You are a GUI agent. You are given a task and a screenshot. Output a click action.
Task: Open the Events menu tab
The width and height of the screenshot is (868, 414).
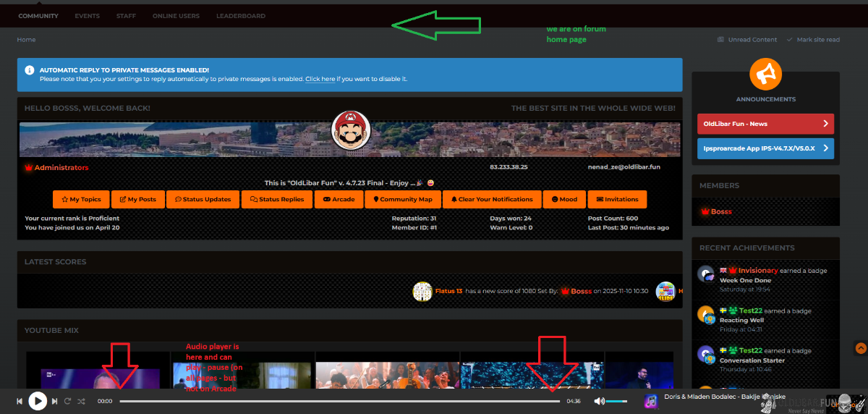[88, 16]
